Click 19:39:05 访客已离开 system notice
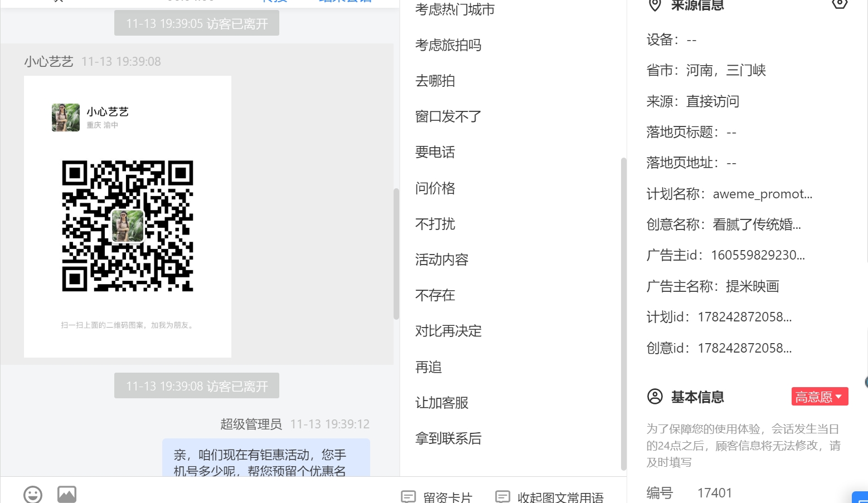Viewport: 868px width, 503px height. (x=197, y=23)
